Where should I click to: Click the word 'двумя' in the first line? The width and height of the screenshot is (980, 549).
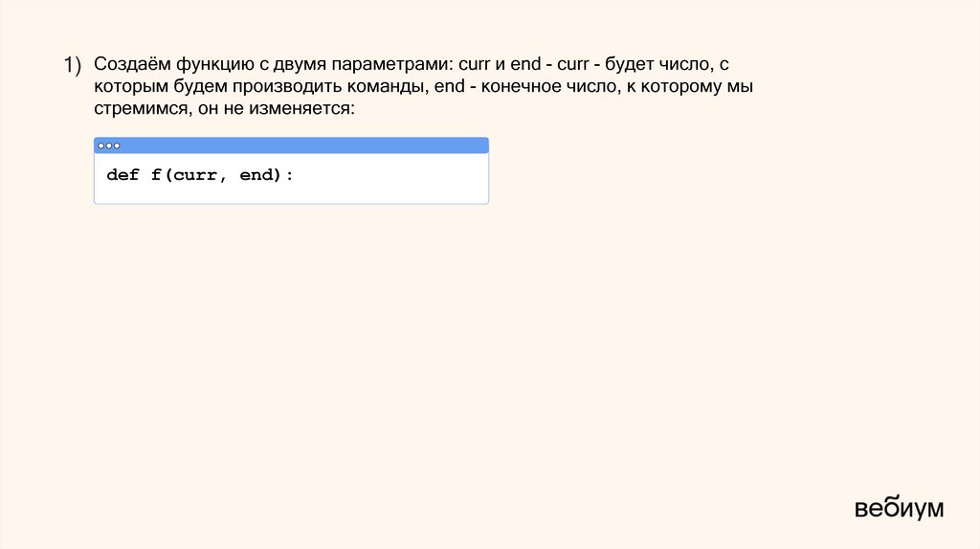coord(296,65)
